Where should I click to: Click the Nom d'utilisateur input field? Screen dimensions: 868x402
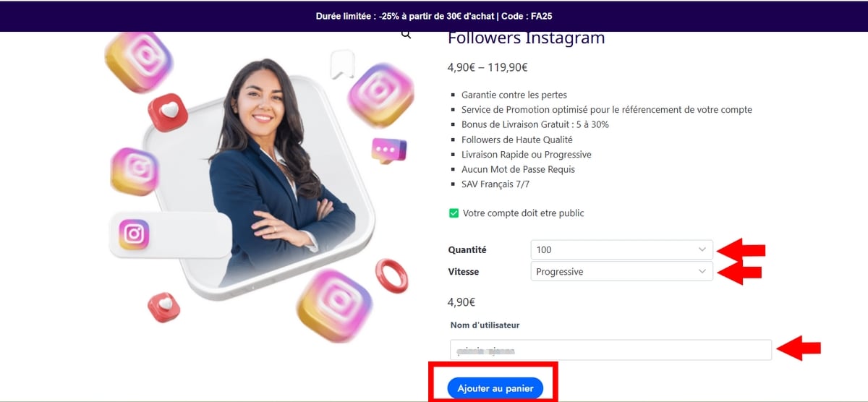pyautogui.click(x=610, y=350)
